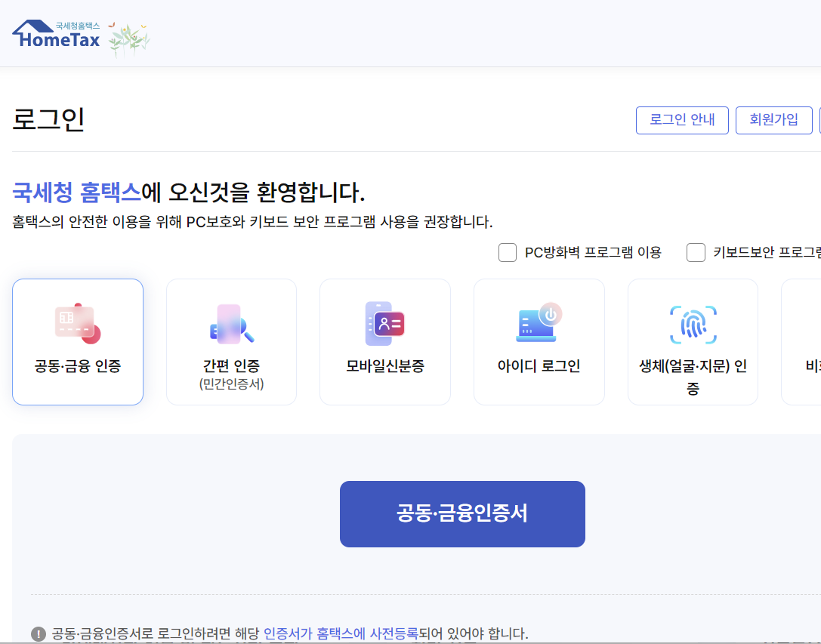Click the 회원가입 button

(773, 120)
